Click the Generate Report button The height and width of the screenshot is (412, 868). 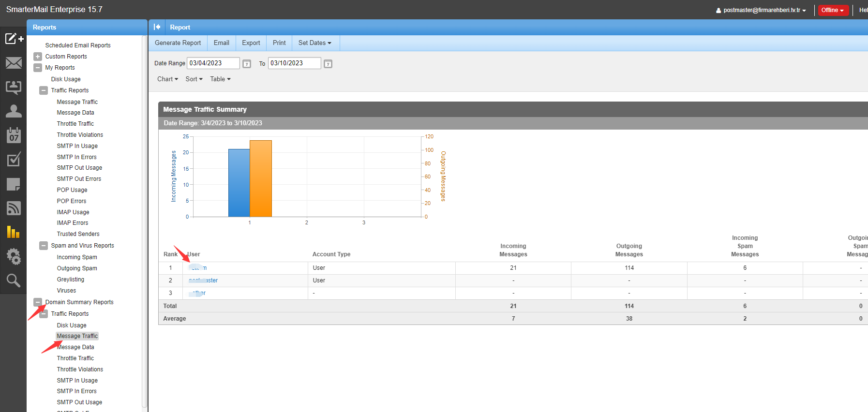point(178,43)
